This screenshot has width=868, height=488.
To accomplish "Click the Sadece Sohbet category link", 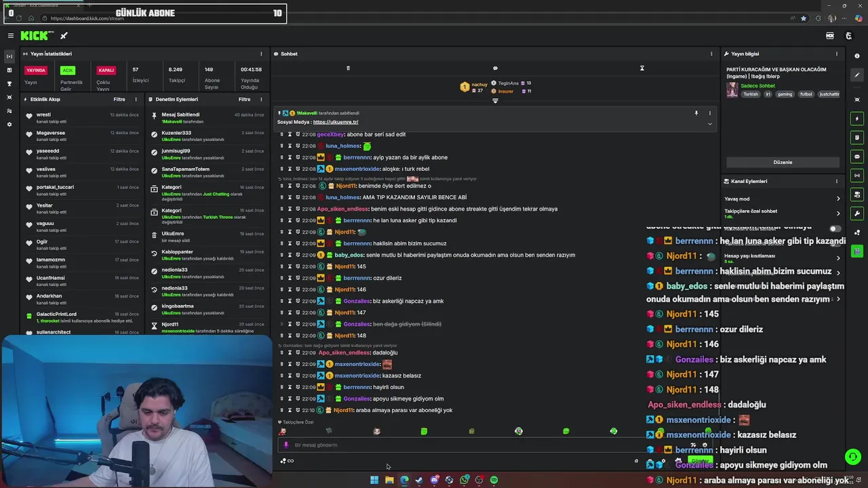I will click(757, 86).
